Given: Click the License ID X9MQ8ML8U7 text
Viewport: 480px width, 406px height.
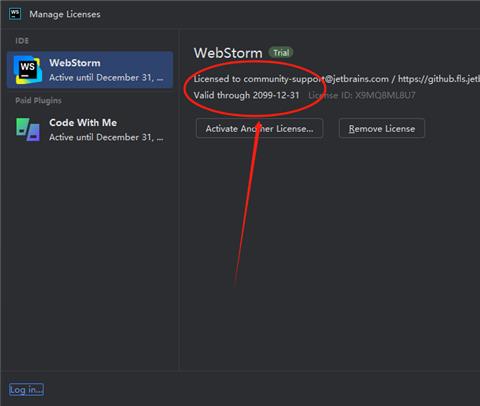Looking at the screenshot, I should click(362, 95).
